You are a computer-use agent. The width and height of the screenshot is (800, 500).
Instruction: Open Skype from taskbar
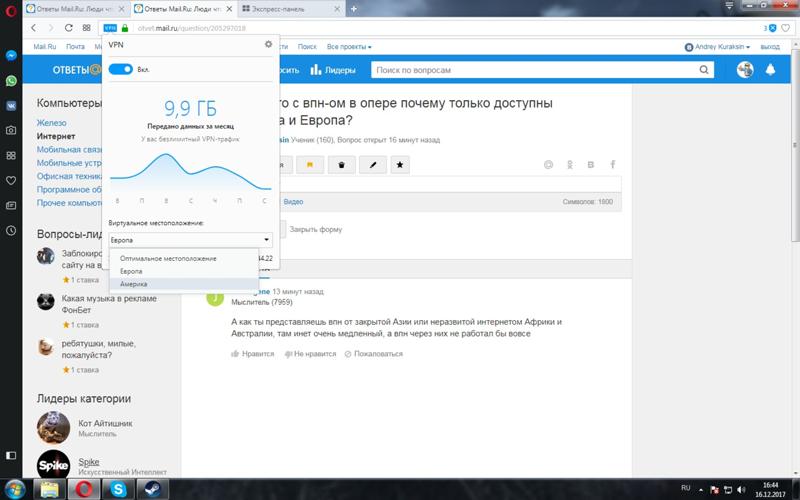click(x=118, y=489)
